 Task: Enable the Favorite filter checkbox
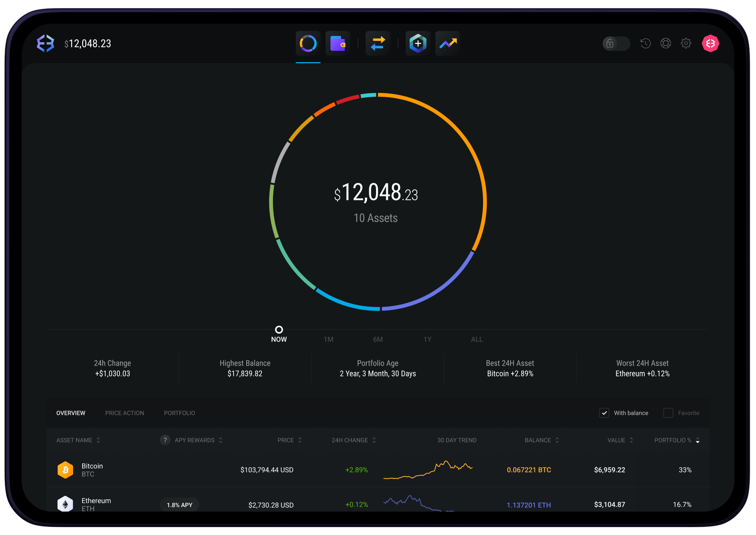(668, 413)
